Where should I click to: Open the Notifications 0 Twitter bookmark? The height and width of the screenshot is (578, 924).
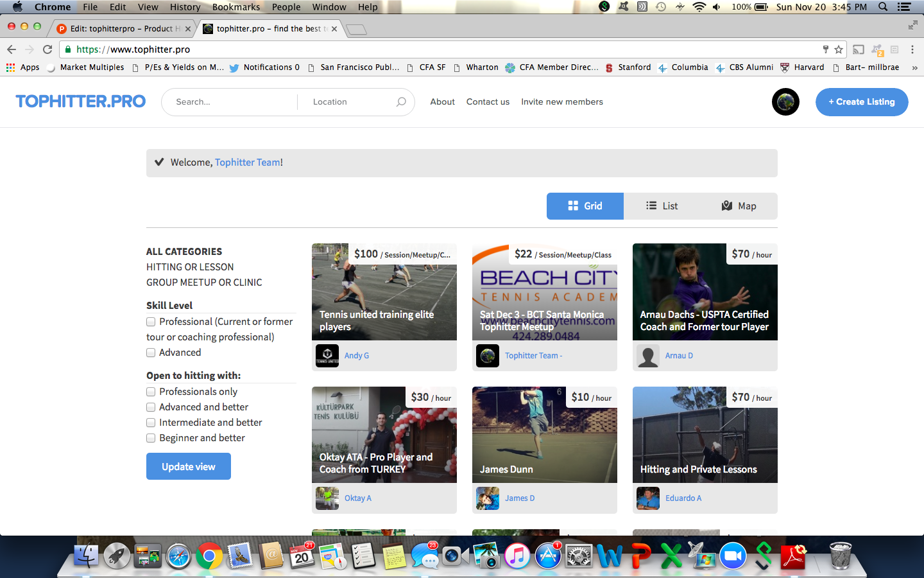(264, 67)
